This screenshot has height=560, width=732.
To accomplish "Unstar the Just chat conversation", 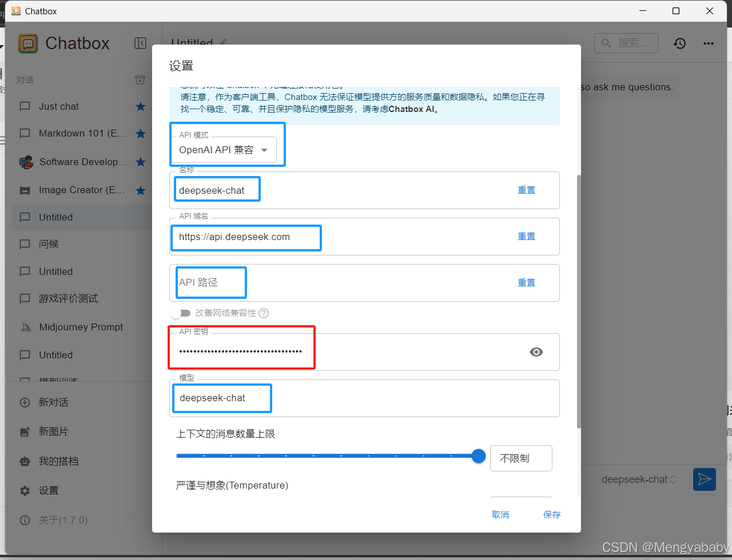I will coord(141,106).
